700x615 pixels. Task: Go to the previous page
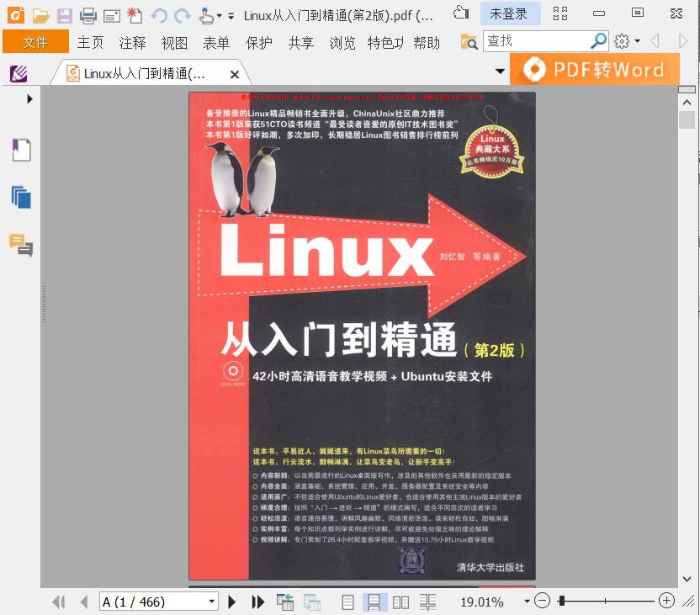(x=83, y=602)
